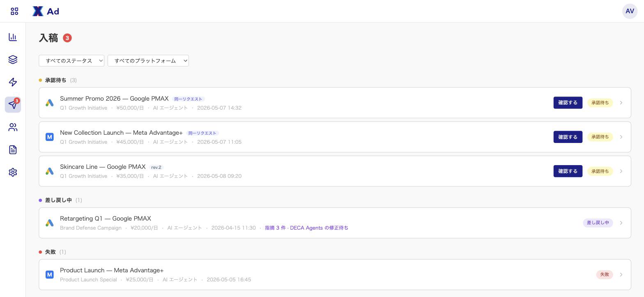The width and height of the screenshot is (644, 297).
Task: Click Meta icon on New Collection Launch row
Action: pos(50,137)
